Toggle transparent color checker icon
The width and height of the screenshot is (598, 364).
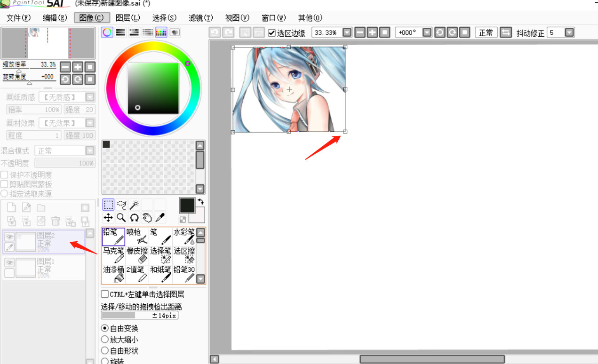pos(183,219)
